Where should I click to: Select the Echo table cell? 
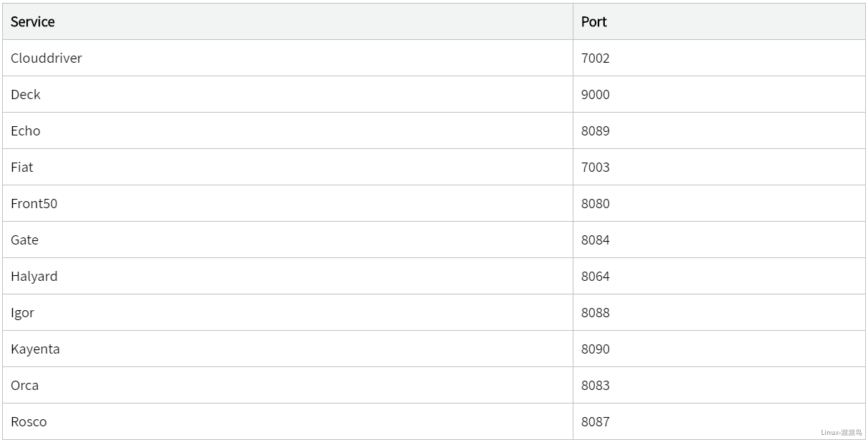[26, 131]
